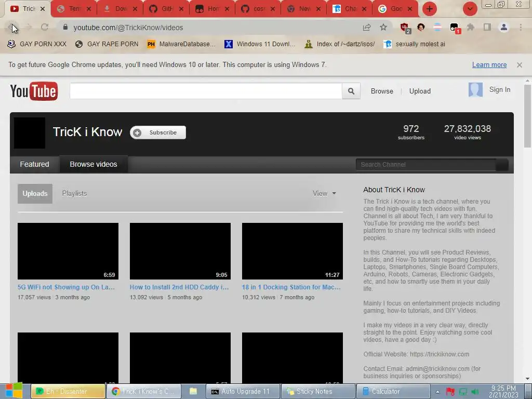Show hidden system tray icons
Viewport: 532px width, 399px height.
tap(437, 392)
